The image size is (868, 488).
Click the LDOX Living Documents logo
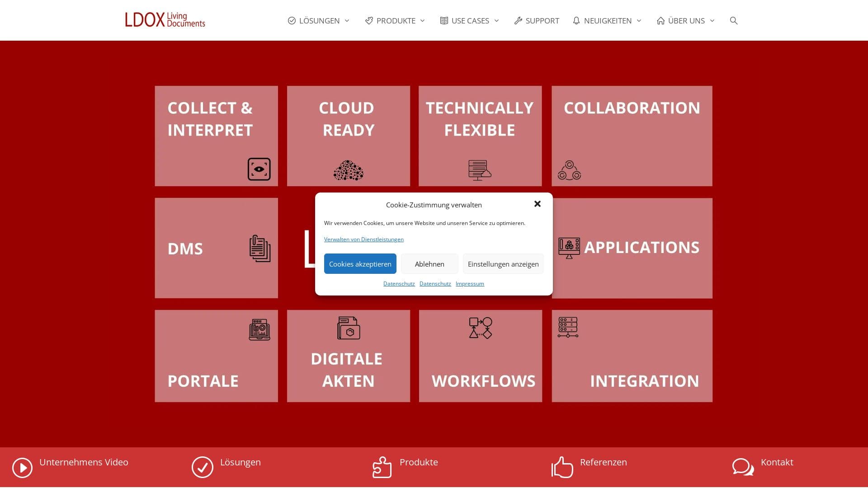click(165, 20)
